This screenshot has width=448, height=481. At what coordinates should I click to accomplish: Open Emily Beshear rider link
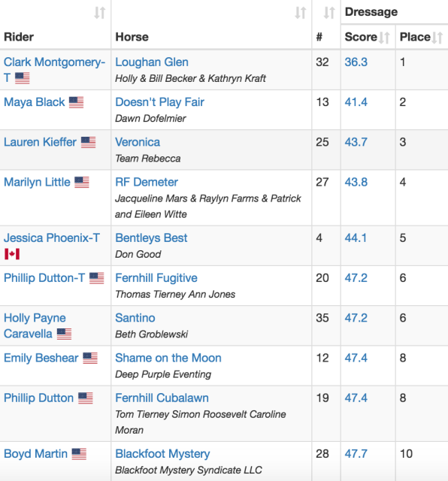41,358
